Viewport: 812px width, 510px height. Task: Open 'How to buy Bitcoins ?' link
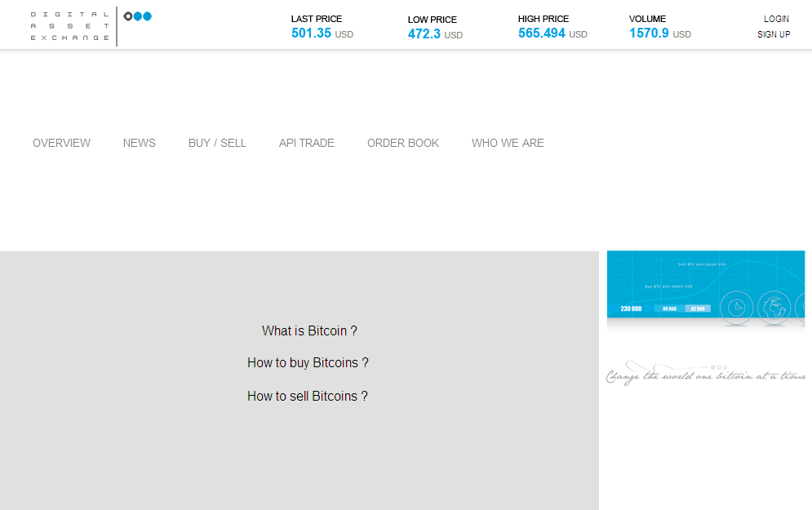308,363
